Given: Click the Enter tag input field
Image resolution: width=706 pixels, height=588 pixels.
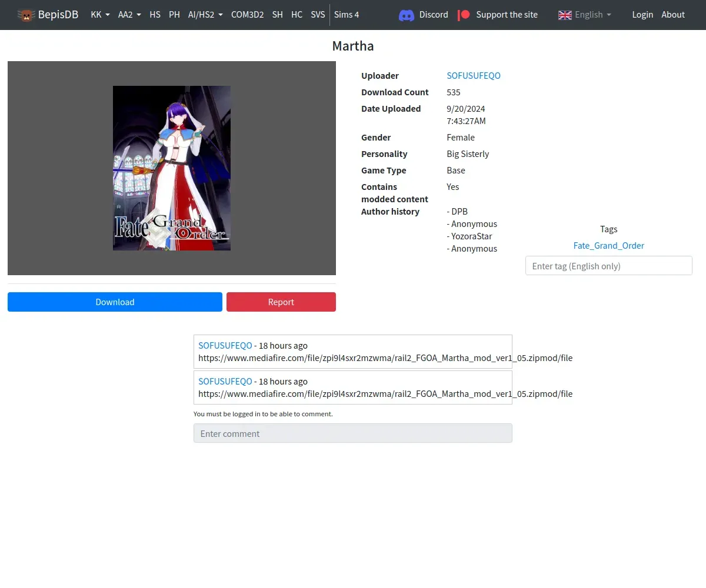Looking at the screenshot, I should coord(609,266).
